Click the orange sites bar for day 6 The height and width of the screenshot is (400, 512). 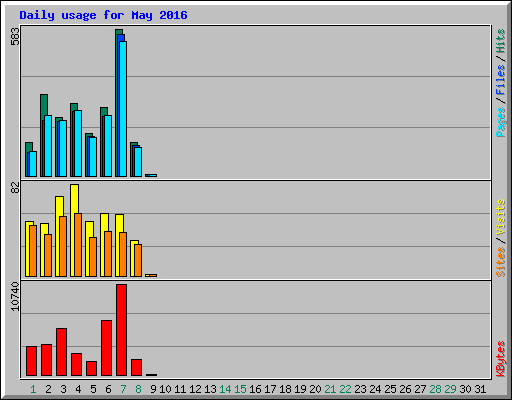(x=108, y=254)
